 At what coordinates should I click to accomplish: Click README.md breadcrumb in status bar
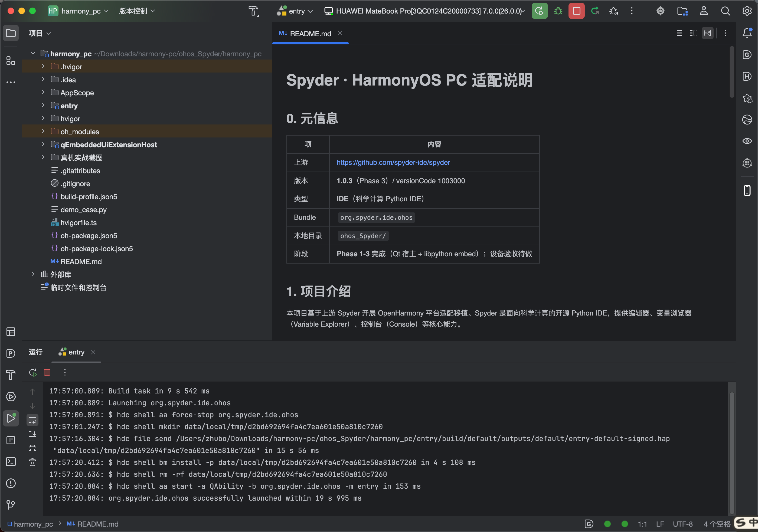coord(92,524)
